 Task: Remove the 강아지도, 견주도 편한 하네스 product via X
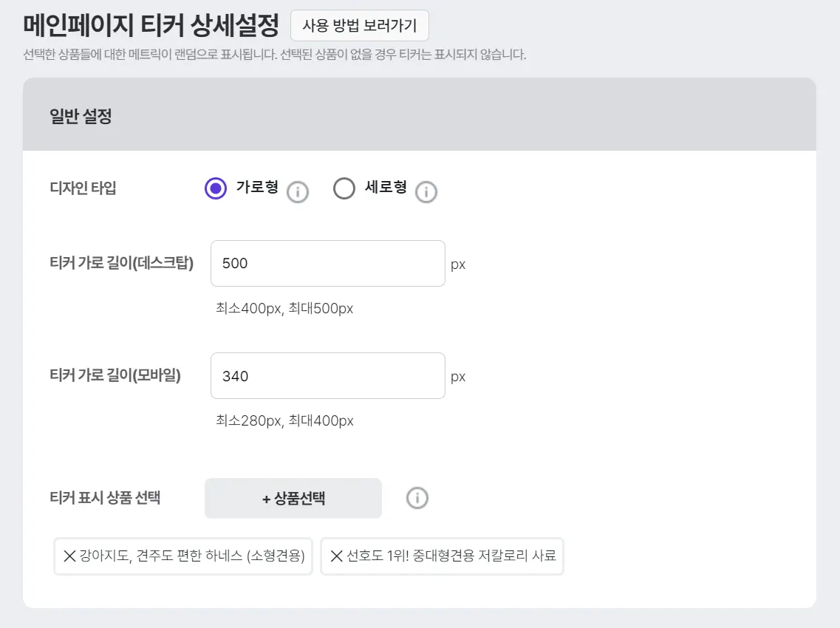69,556
